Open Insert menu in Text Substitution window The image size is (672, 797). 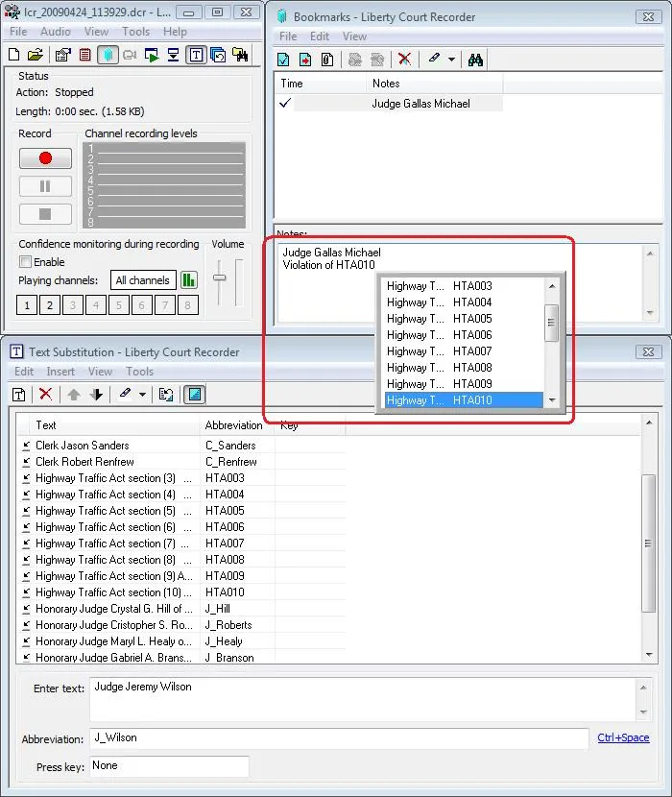(60, 372)
